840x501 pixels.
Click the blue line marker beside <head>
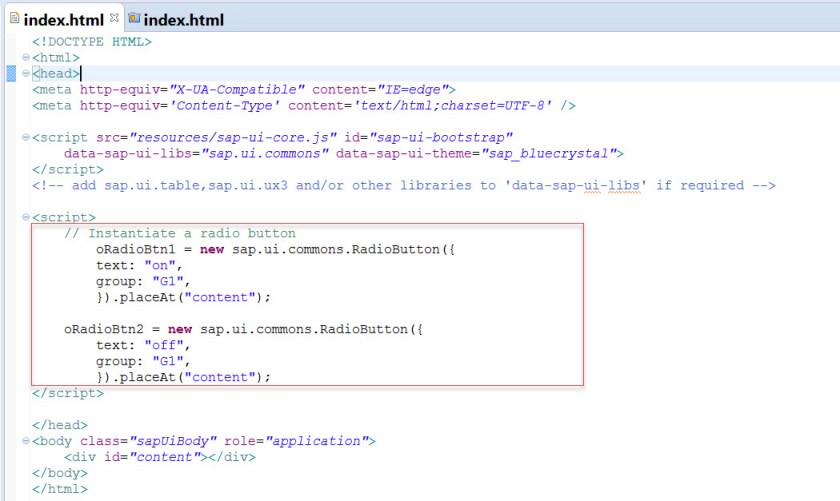(x=11, y=73)
